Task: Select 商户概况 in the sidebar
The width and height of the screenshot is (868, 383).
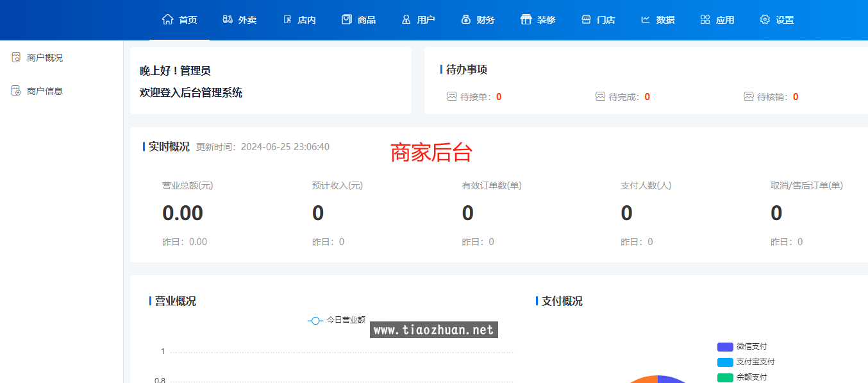Action: pos(44,58)
